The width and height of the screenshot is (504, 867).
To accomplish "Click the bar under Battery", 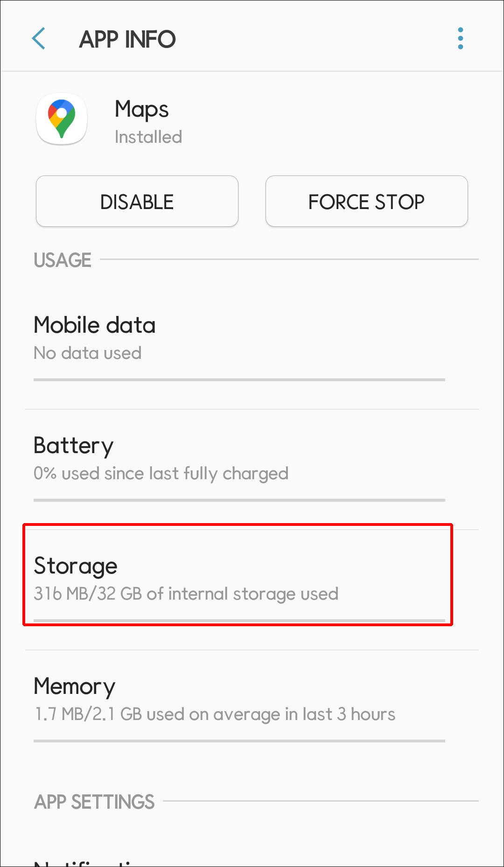I will [239, 500].
